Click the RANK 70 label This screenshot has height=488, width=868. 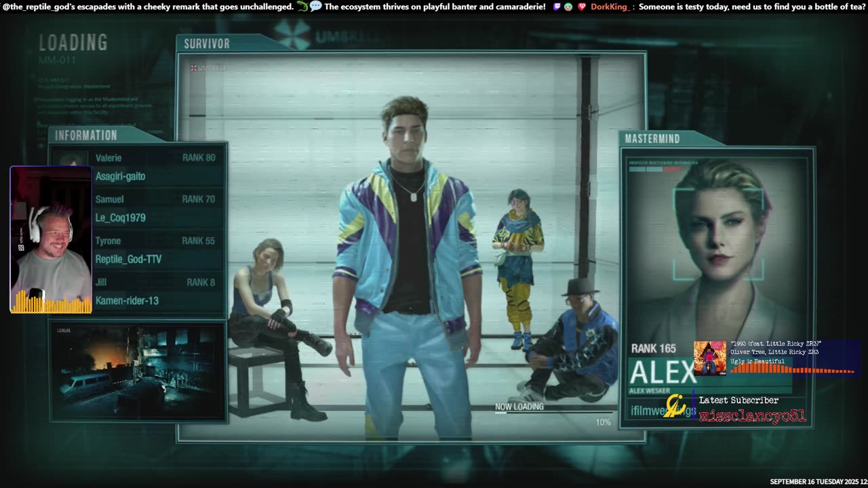[x=199, y=199]
